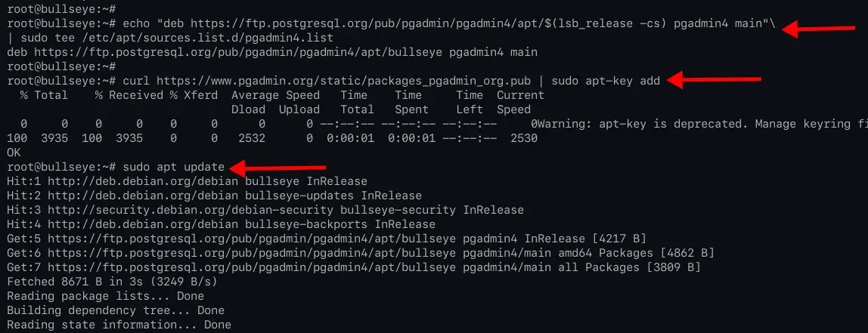Click the Get:6 amd64 Packages line

(361, 254)
